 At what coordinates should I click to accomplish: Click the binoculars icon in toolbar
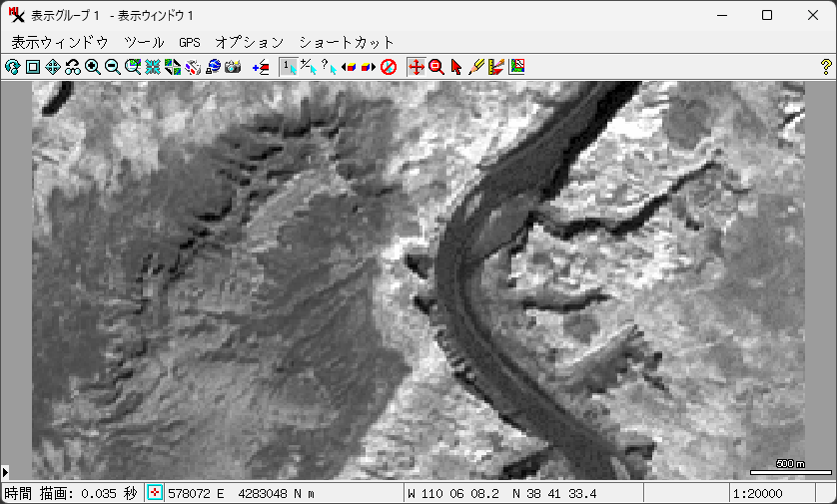tap(73, 67)
